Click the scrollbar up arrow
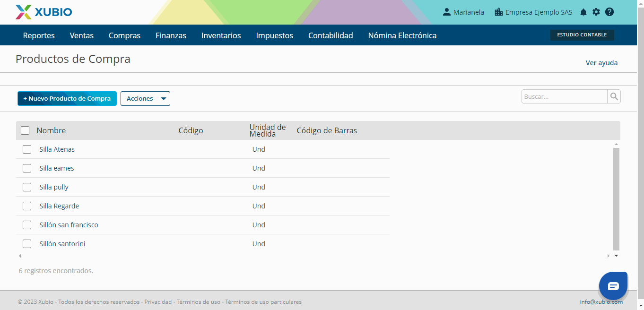 (616, 144)
